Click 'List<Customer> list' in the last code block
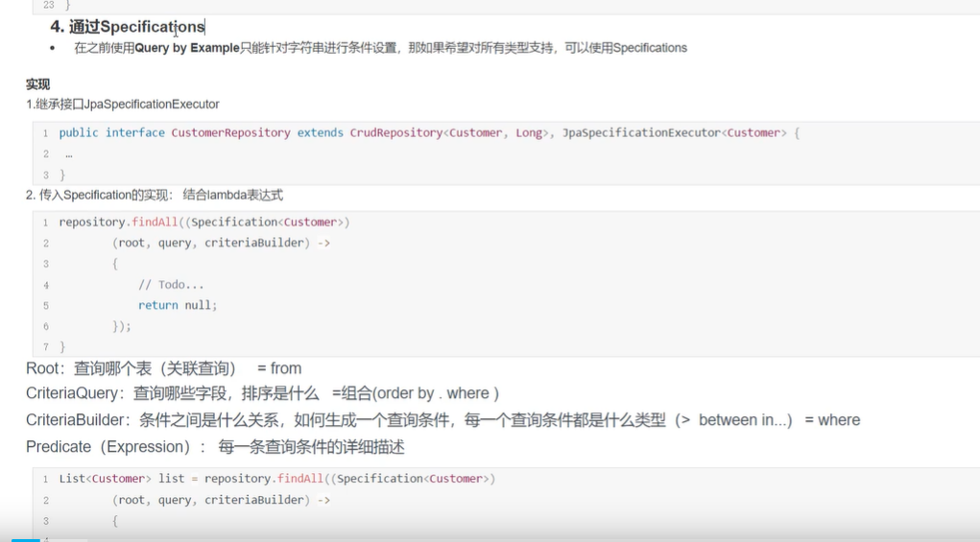 (x=122, y=479)
